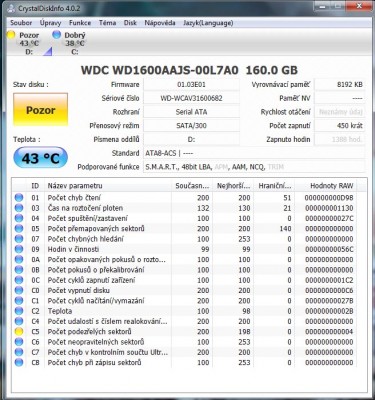Screen dimensions: 375x400
Task: Click the yellow Pozor disk D: status icon
Action: tap(11, 35)
